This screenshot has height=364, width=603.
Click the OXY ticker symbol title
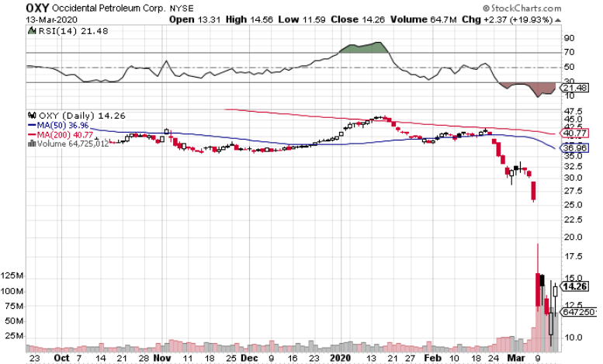tap(37, 8)
